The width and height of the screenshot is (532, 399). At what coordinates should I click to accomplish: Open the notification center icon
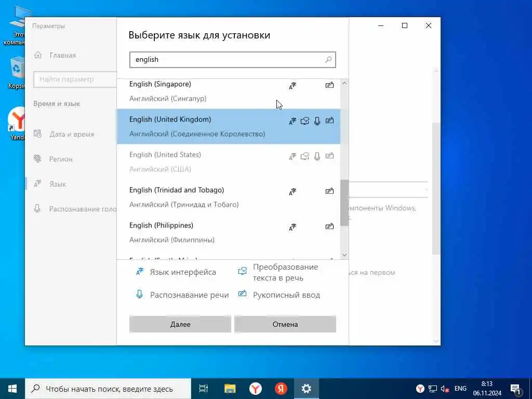516,390
